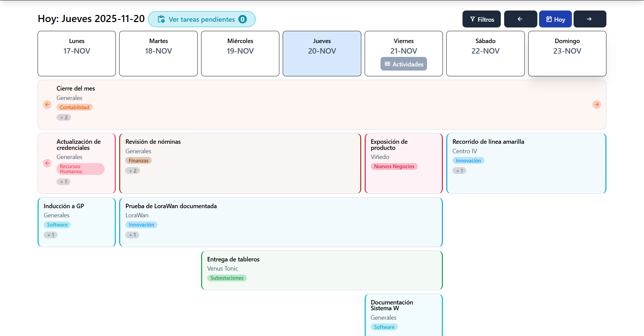
Task: Expand the +2 badge on Revisión de nóminas
Action: (132, 171)
